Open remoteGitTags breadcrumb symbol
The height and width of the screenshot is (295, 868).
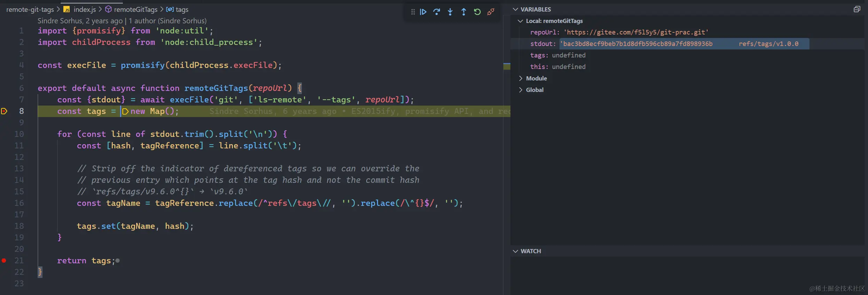pyautogui.click(x=136, y=9)
